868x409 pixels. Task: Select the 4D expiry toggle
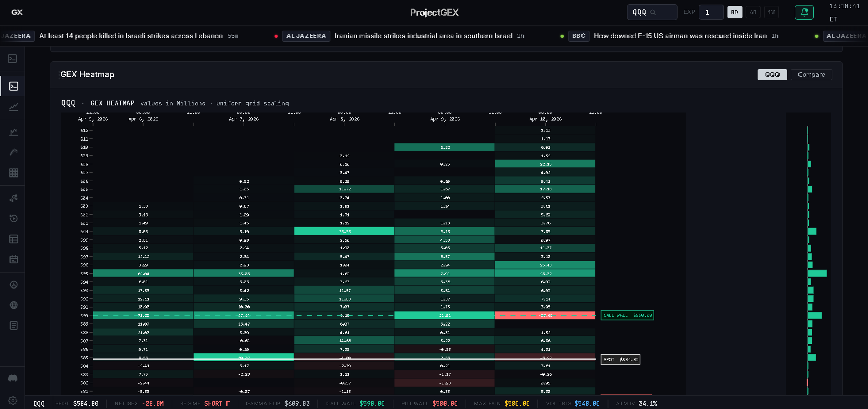click(753, 12)
